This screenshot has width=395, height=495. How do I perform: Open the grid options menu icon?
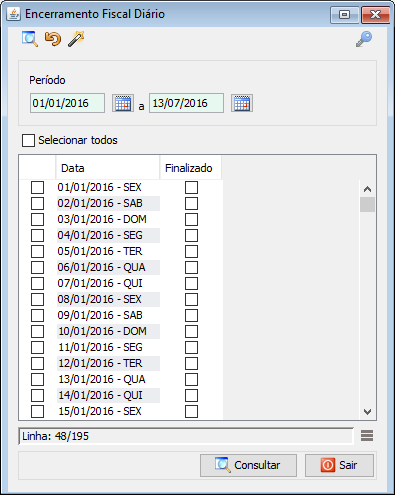(367, 436)
